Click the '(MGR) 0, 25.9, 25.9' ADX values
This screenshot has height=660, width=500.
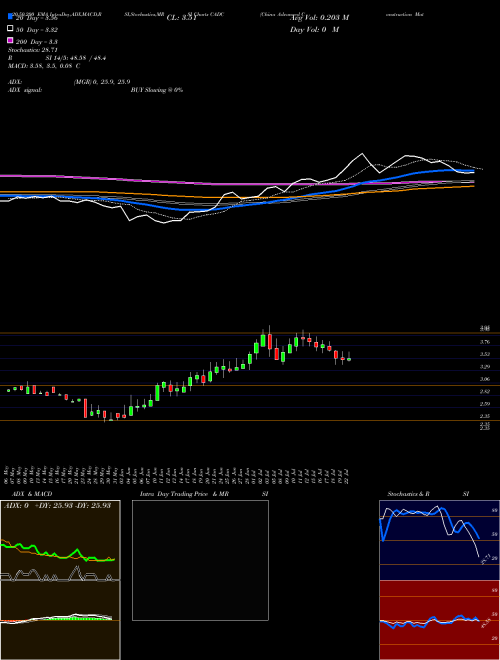tap(102, 82)
